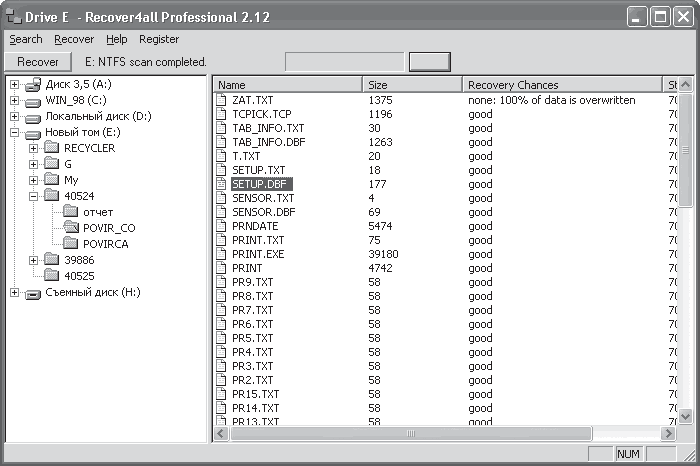
Task: Sort the list by the Size column header
Action: click(x=412, y=85)
